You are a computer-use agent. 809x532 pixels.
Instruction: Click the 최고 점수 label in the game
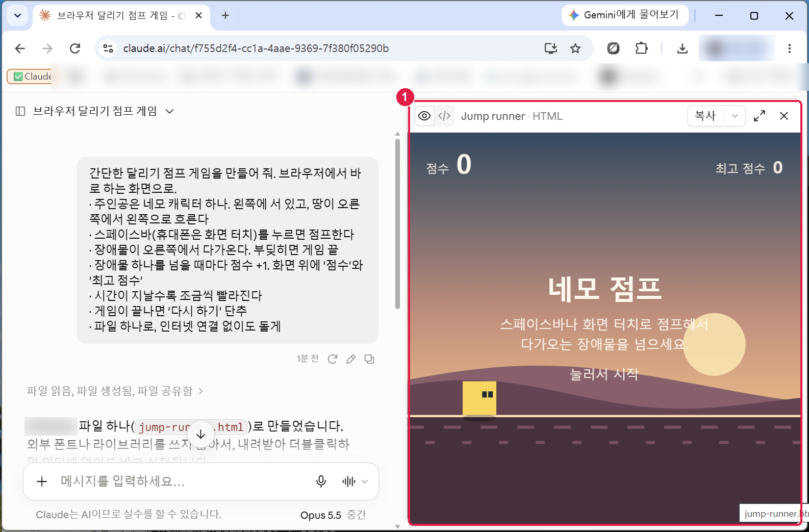coord(740,168)
